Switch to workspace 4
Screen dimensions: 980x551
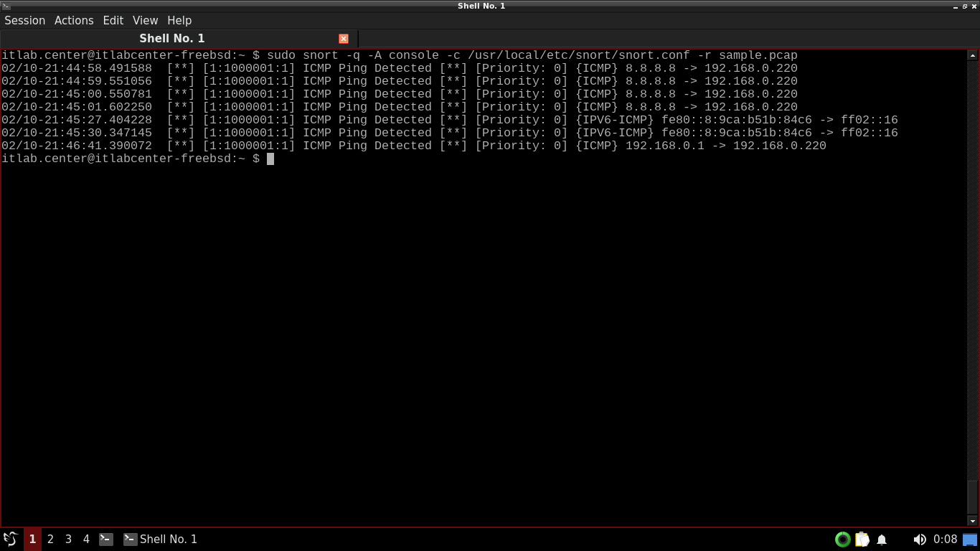coord(86,539)
